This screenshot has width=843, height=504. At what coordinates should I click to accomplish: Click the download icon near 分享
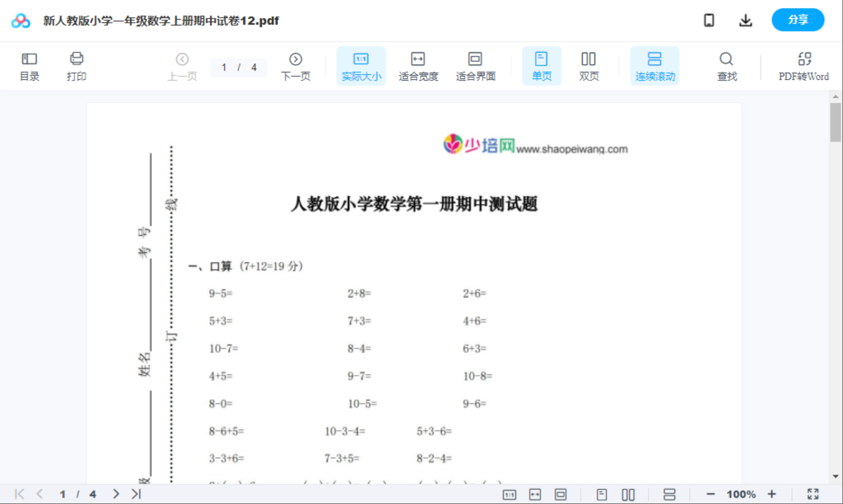746,20
